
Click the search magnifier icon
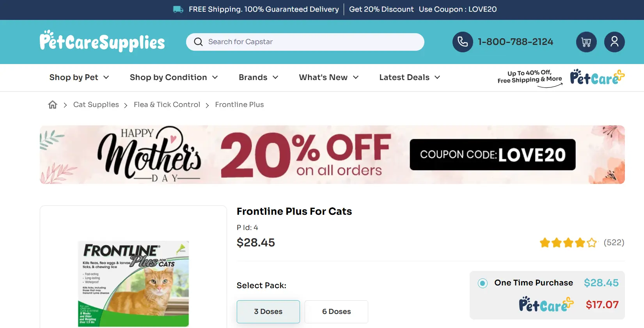pyautogui.click(x=198, y=42)
